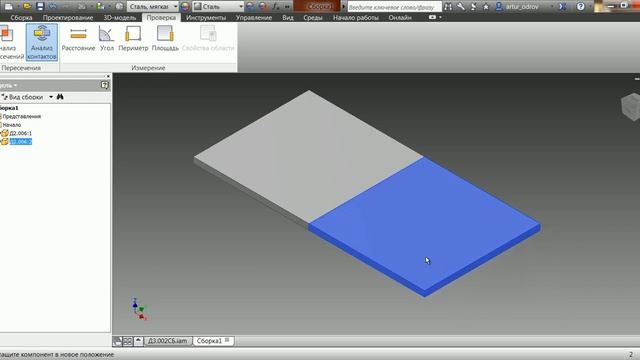640x360 pixels.
Task: Open the Вид ribbon tab
Action: 288,18
